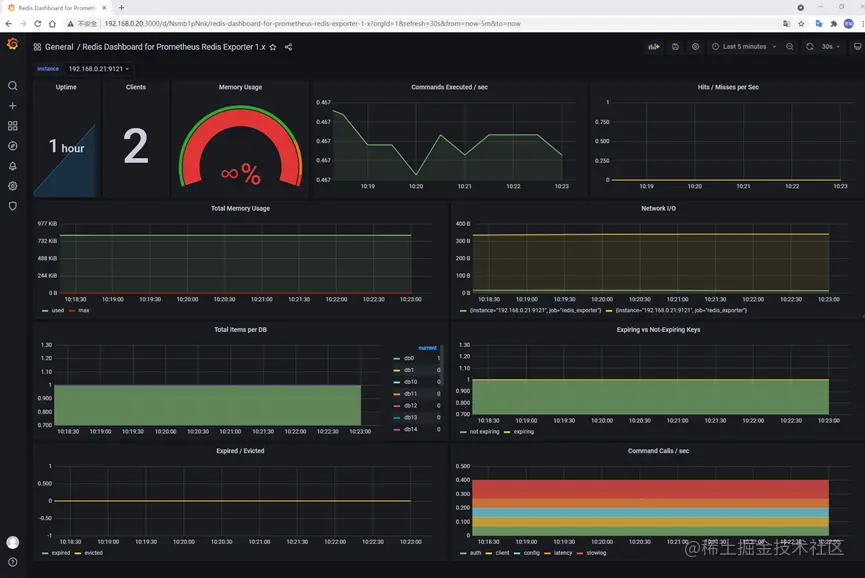Image resolution: width=865 pixels, height=578 pixels.
Task: Zoom out time range with magnifier icon
Action: (x=790, y=47)
